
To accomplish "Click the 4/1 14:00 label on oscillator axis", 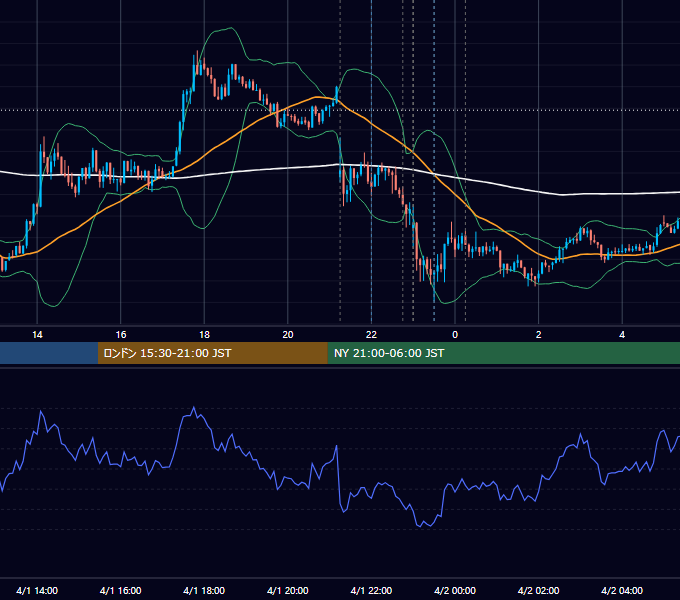I will coord(37,590).
